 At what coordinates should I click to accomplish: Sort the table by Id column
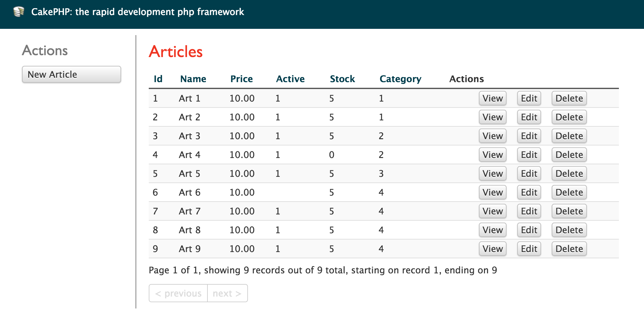[x=158, y=79]
